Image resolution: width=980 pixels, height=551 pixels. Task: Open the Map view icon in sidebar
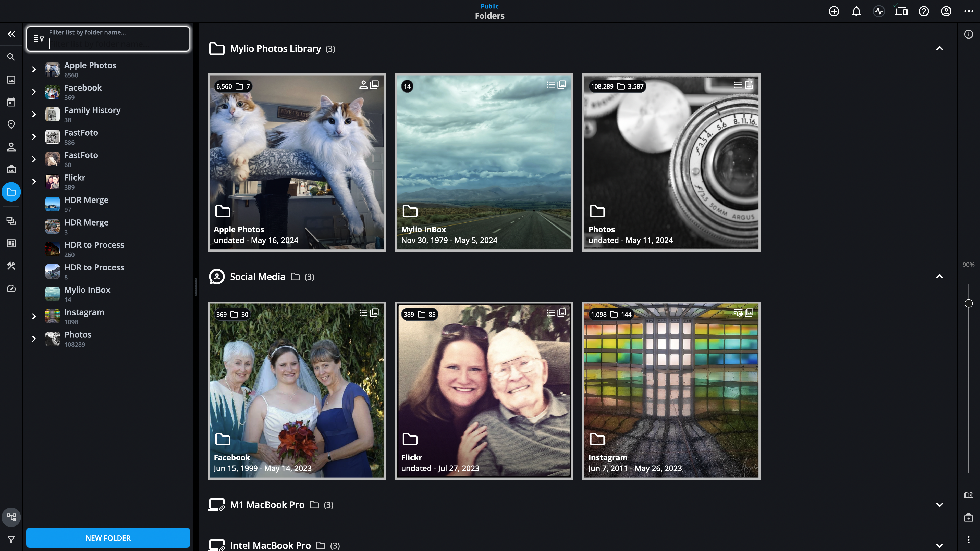point(11,124)
